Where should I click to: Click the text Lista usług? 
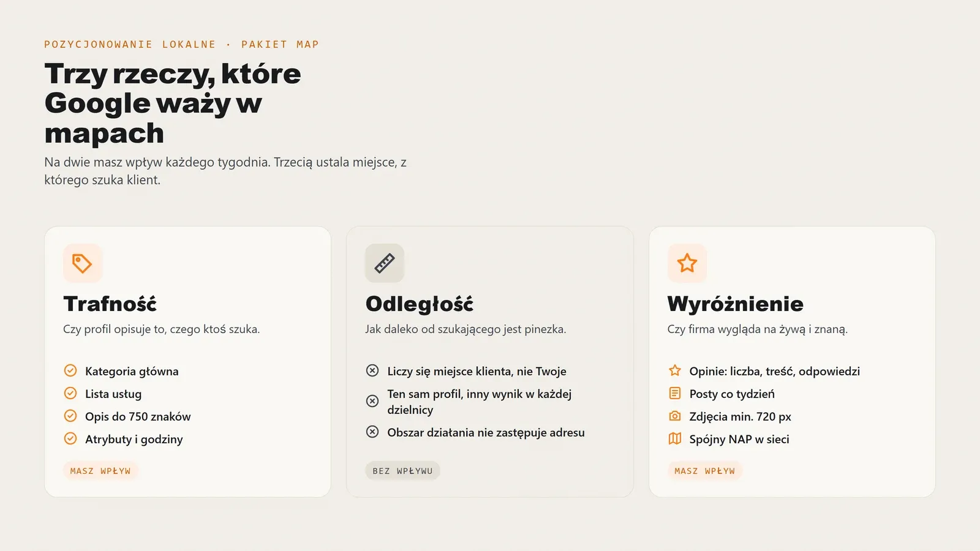tap(113, 394)
